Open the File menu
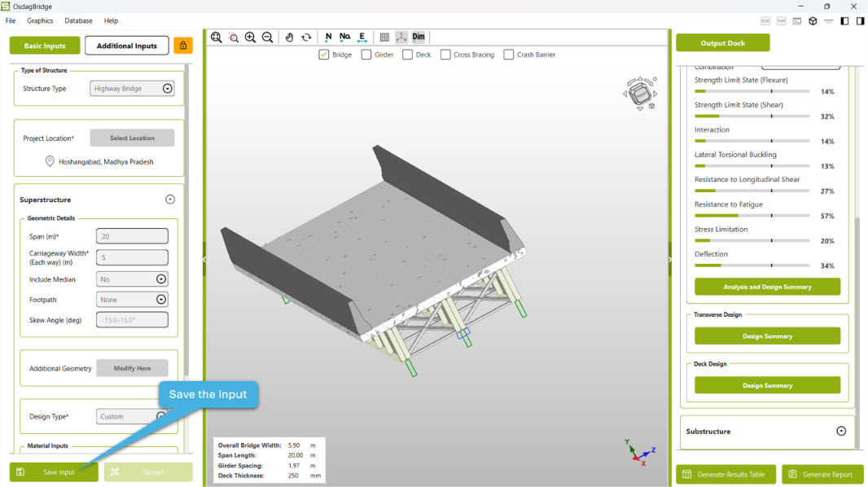 tap(11, 21)
